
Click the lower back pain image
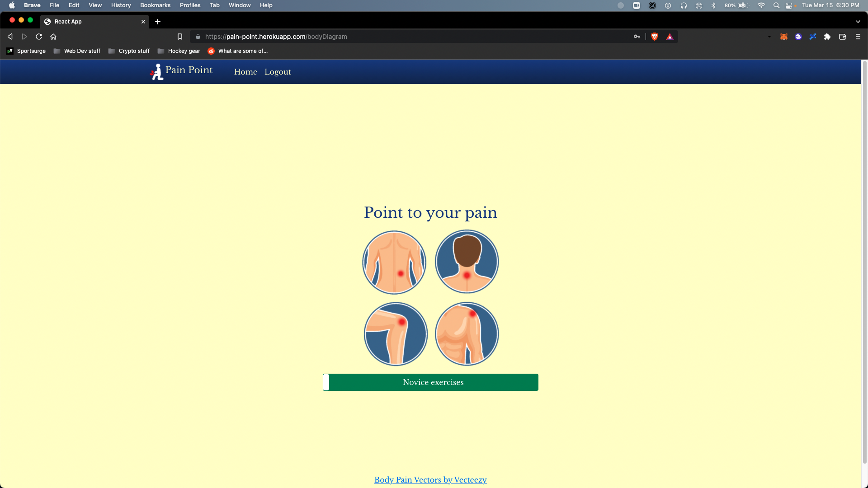point(394,263)
